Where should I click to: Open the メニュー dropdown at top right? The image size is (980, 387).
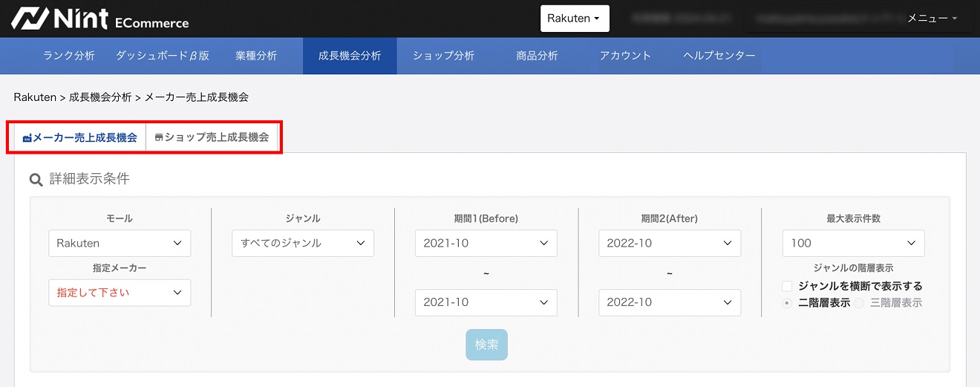(932, 19)
